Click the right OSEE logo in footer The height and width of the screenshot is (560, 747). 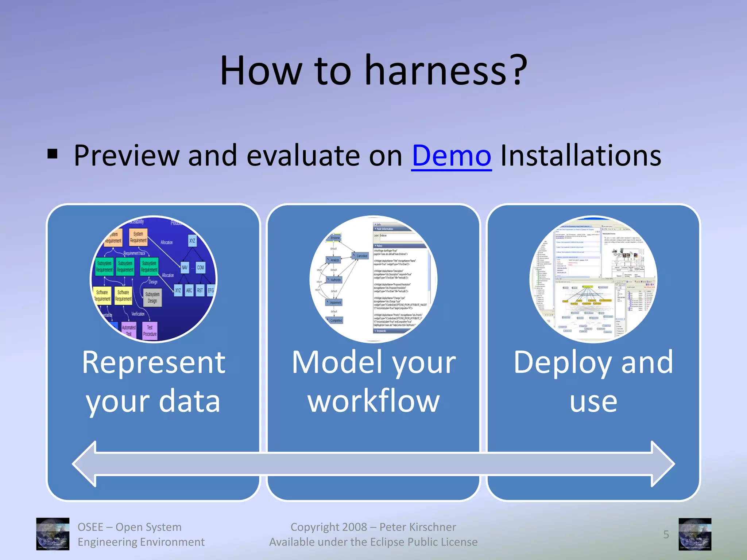pyautogui.click(x=695, y=534)
